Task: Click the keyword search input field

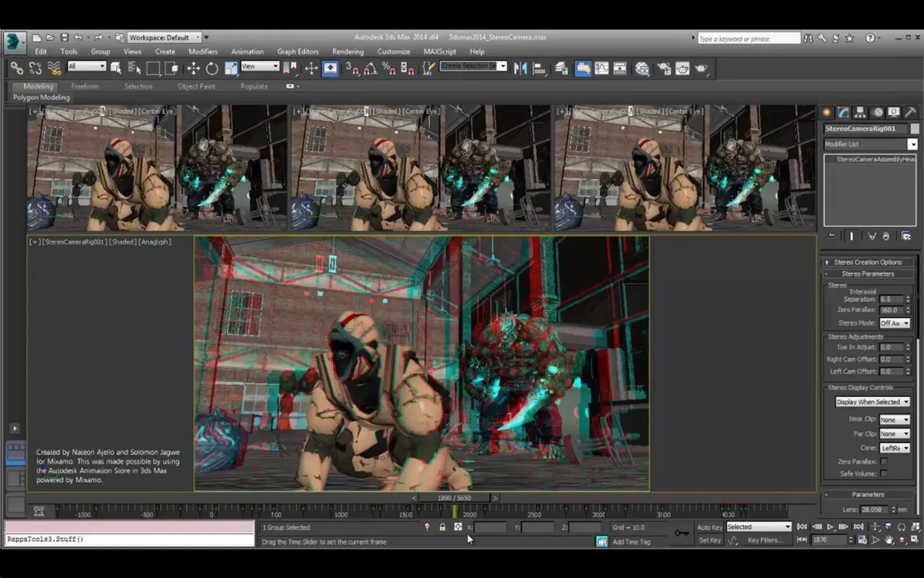Action: 749,39
